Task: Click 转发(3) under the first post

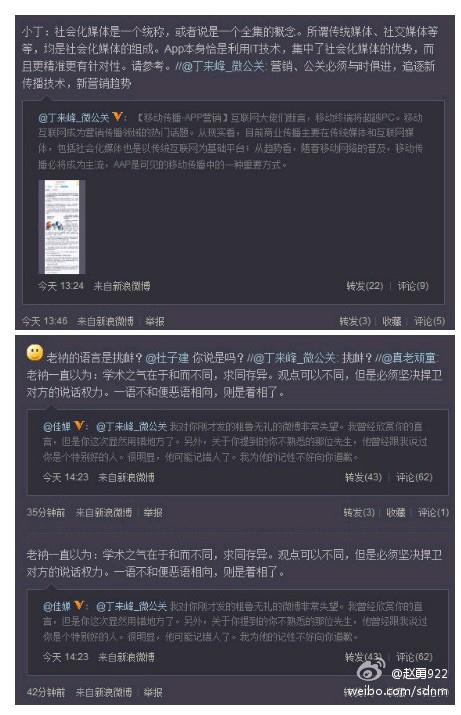Action: pos(355,321)
